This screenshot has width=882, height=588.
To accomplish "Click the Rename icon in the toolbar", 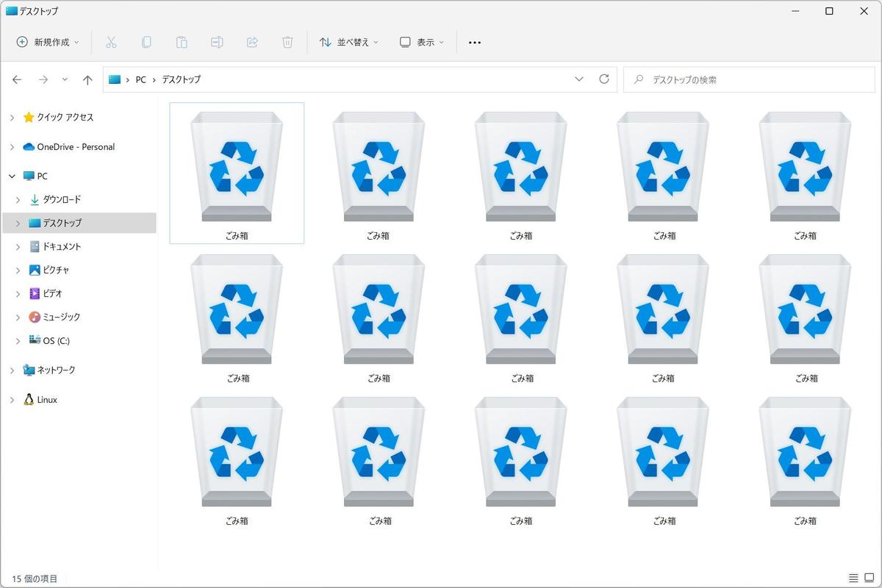I will (x=217, y=42).
